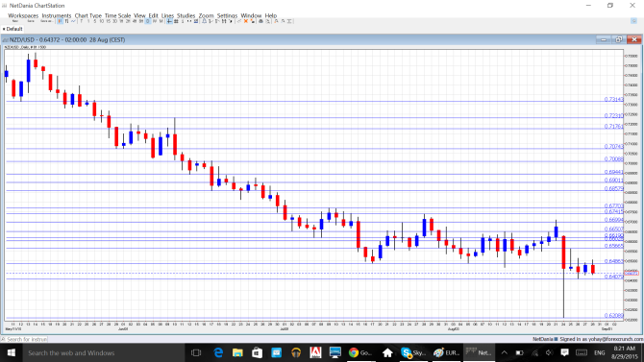Click the 0.7314 horizontal line label
The height and width of the screenshot is (362, 644).
tap(613, 99)
